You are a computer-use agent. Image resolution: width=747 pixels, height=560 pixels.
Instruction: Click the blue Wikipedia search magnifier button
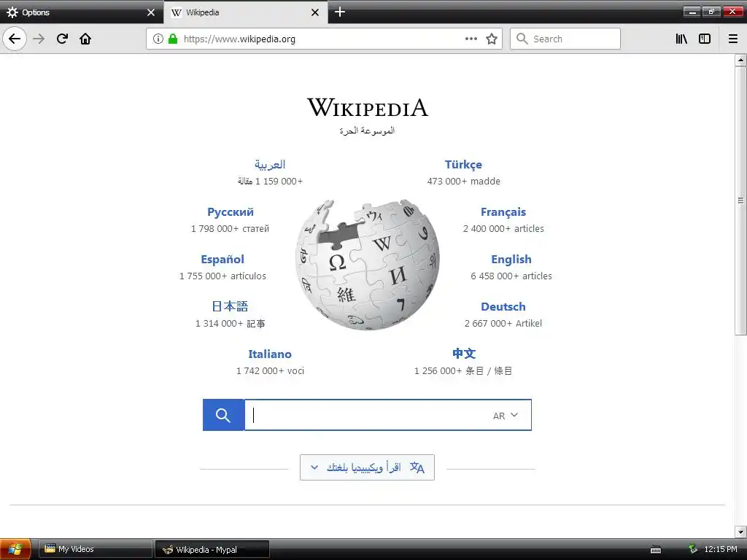pos(223,415)
